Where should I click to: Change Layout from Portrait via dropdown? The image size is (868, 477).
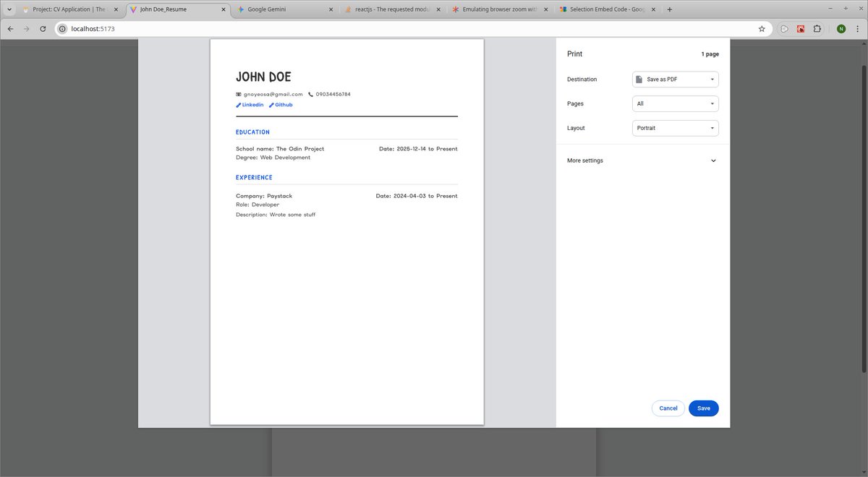coord(674,128)
